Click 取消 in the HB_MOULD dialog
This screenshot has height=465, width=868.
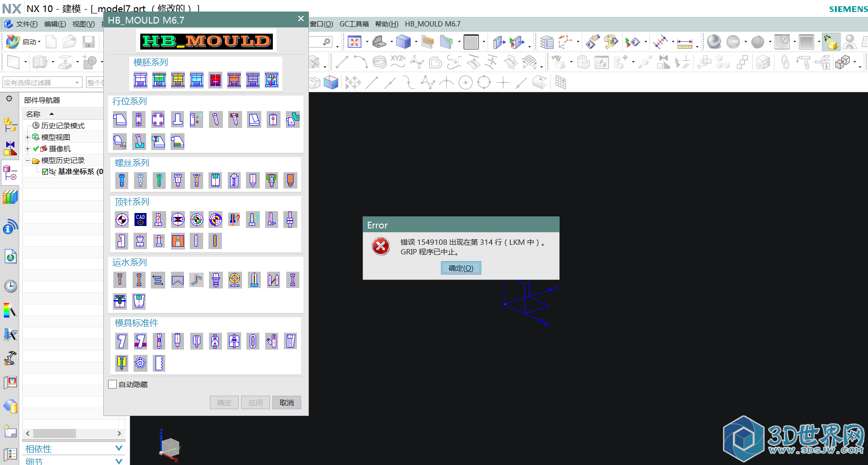click(286, 402)
